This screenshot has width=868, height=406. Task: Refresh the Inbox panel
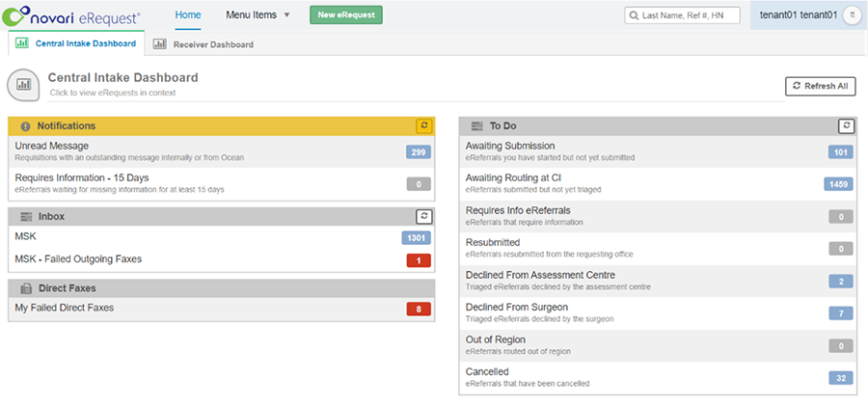point(424,217)
